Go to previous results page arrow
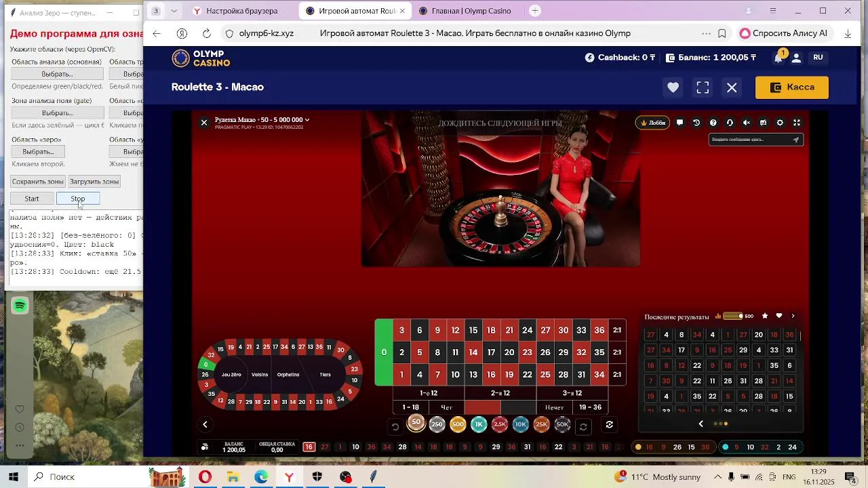Image resolution: width=868 pixels, height=488 pixels. 701,424
